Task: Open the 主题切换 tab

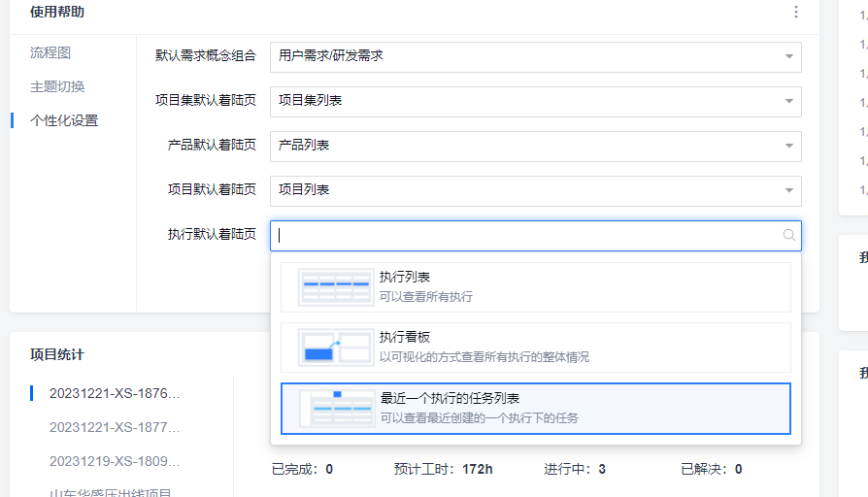Action: pyautogui.click(x=57, y=86)
